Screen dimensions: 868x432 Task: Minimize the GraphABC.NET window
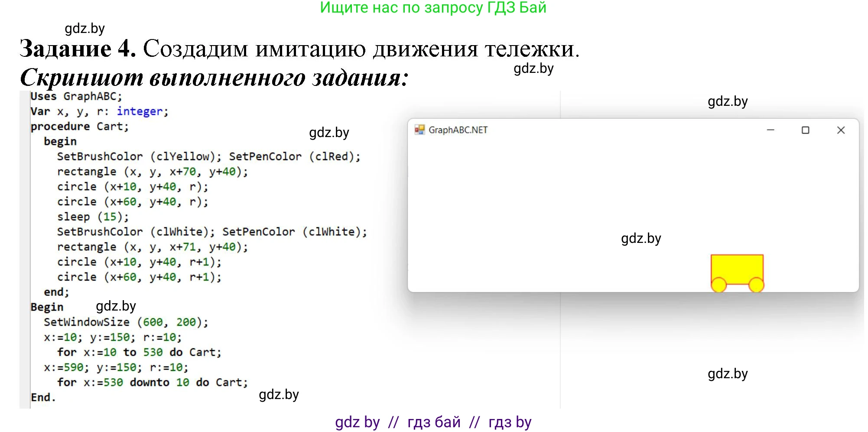point(770,130)
